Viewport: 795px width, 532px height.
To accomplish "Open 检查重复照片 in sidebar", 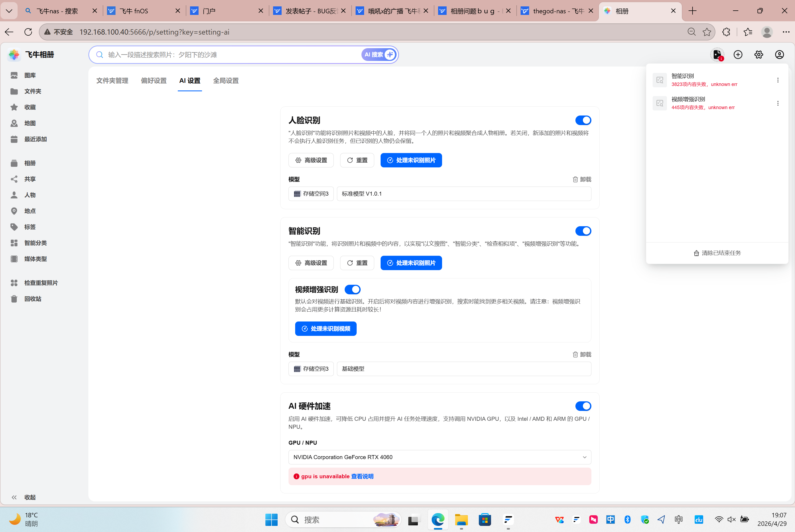I will coord(41,283).
